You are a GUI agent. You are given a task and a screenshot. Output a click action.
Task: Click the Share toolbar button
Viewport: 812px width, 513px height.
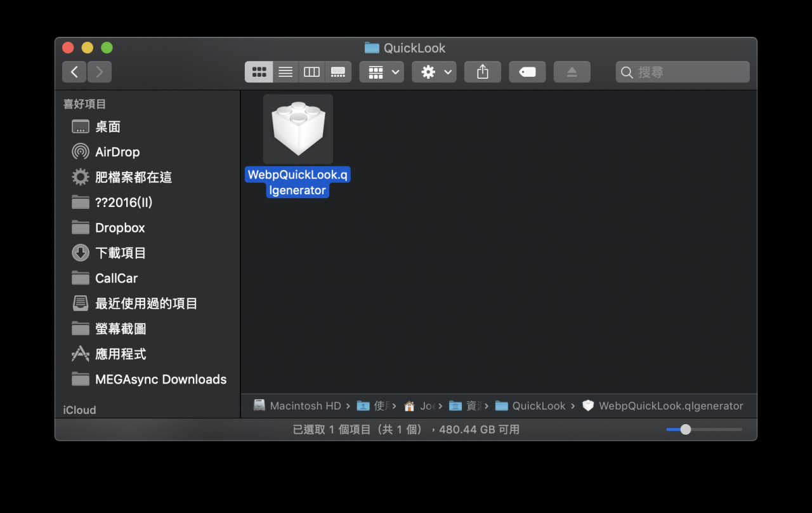[x=483, y=72]
